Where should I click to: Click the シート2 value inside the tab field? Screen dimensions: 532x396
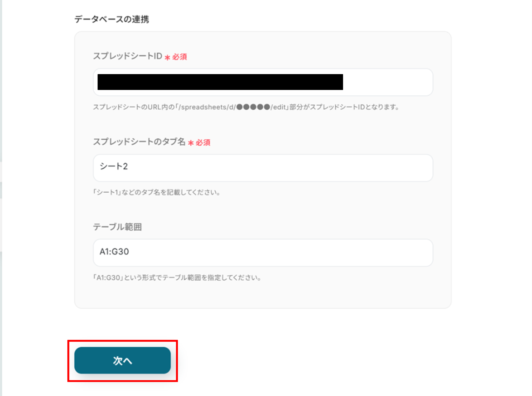(x=114, y=166)
